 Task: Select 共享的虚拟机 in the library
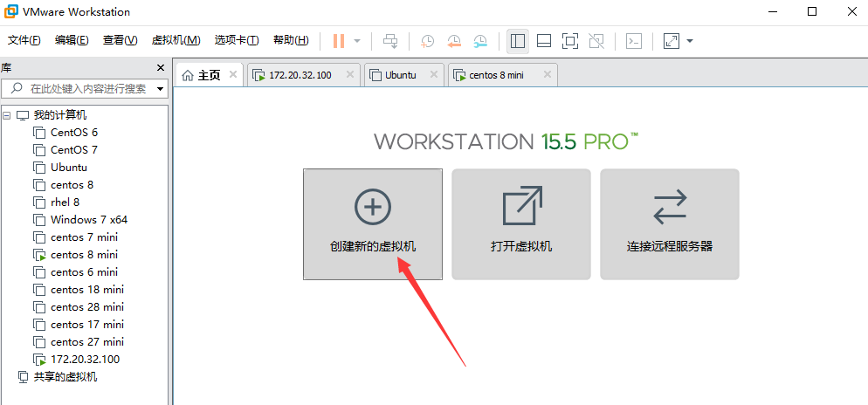65,377
